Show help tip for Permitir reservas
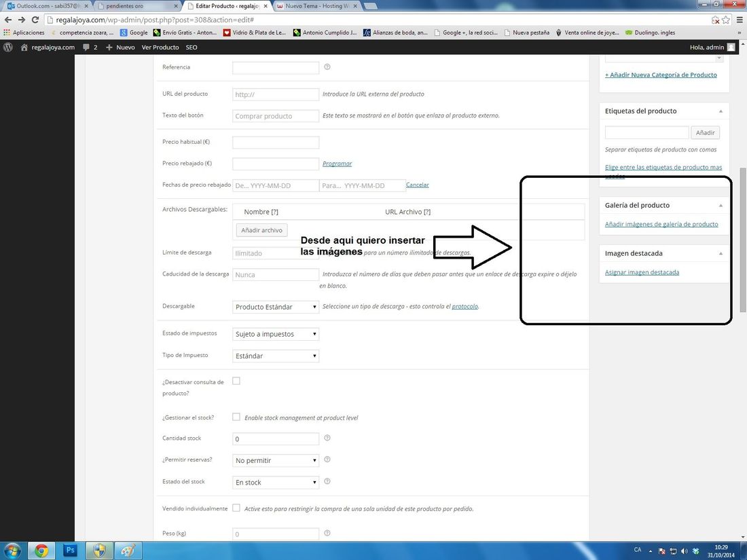Viewport: 747px width, 560px height. 327,460
